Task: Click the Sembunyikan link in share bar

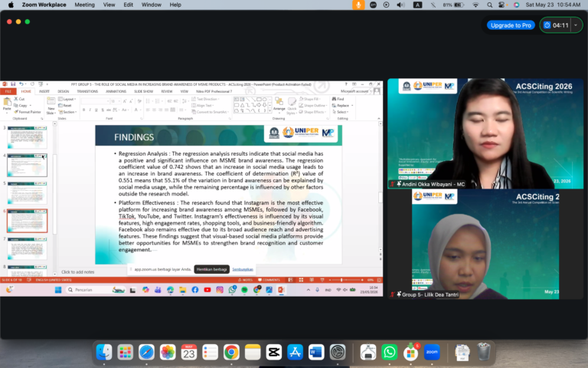Action: 243,269
